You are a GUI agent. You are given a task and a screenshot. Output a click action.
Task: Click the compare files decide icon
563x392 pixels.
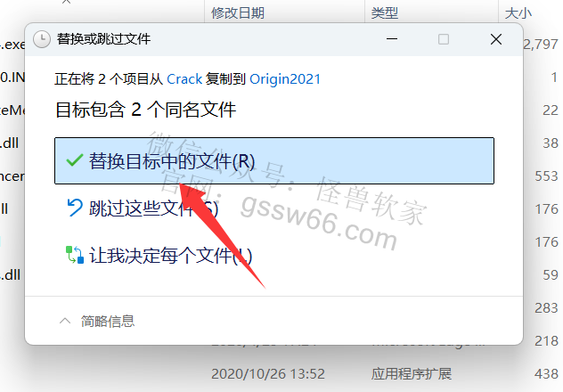coord(75,255)
